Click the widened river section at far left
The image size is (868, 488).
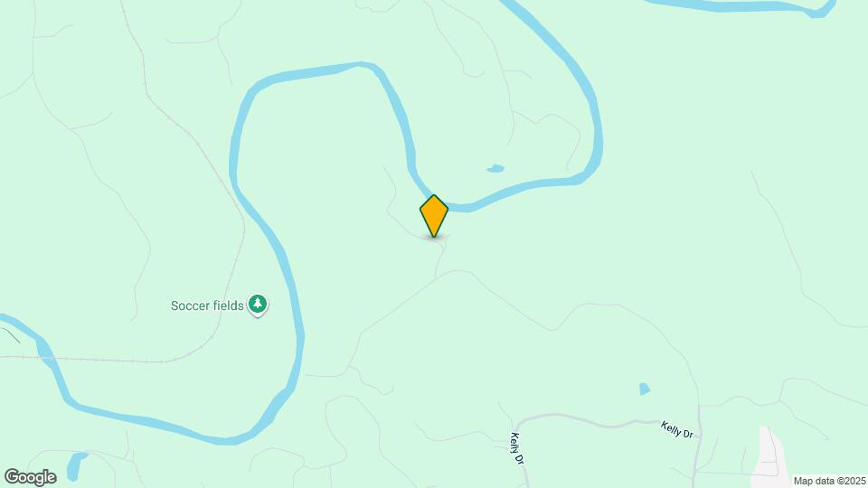click(43, 350)
